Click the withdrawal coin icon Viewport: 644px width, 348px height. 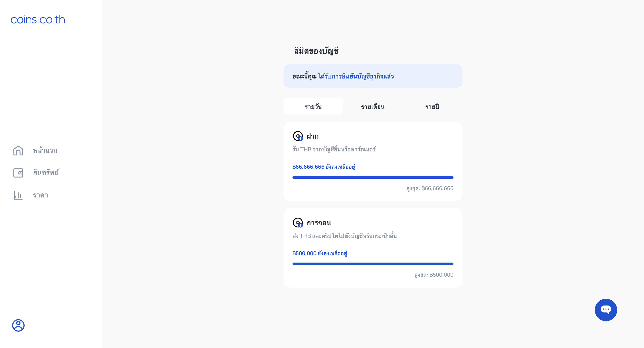[298, 223]
